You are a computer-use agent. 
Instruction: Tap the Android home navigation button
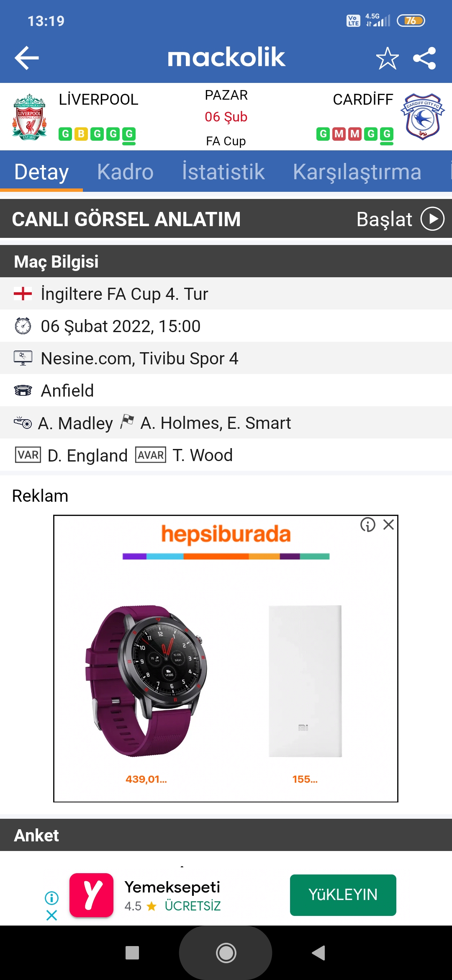[x=226, y=953]
